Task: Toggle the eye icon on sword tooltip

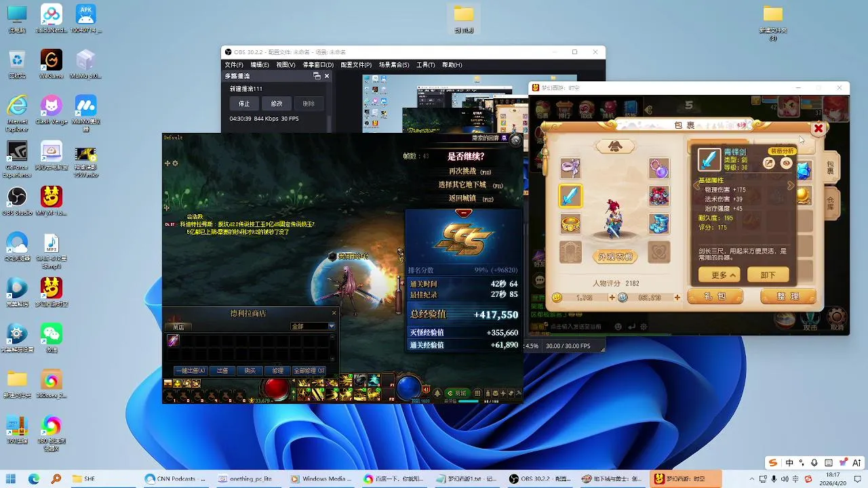Action: 787,163
